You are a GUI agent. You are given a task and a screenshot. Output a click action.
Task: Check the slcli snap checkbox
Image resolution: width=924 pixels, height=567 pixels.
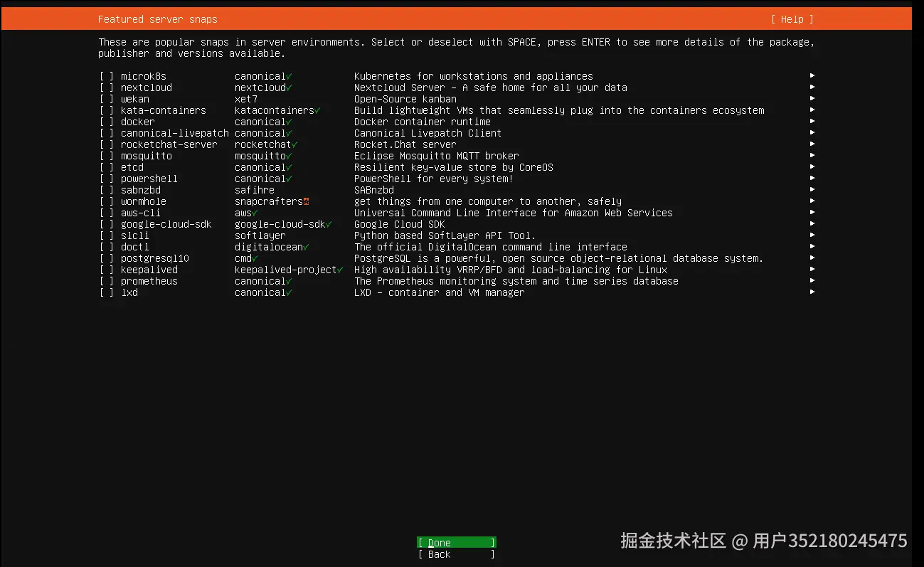point(107,235)
